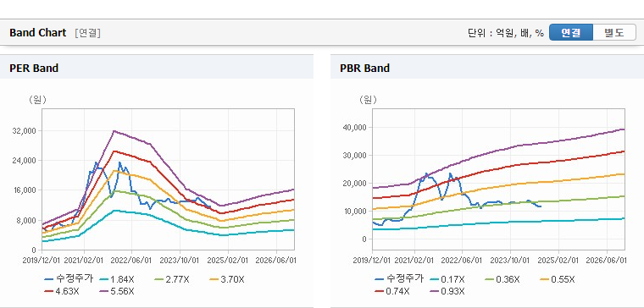Viewport: 644px width, 308px height.
Task: Switch to the 연결 consolidated view
Action: [571, 32]
